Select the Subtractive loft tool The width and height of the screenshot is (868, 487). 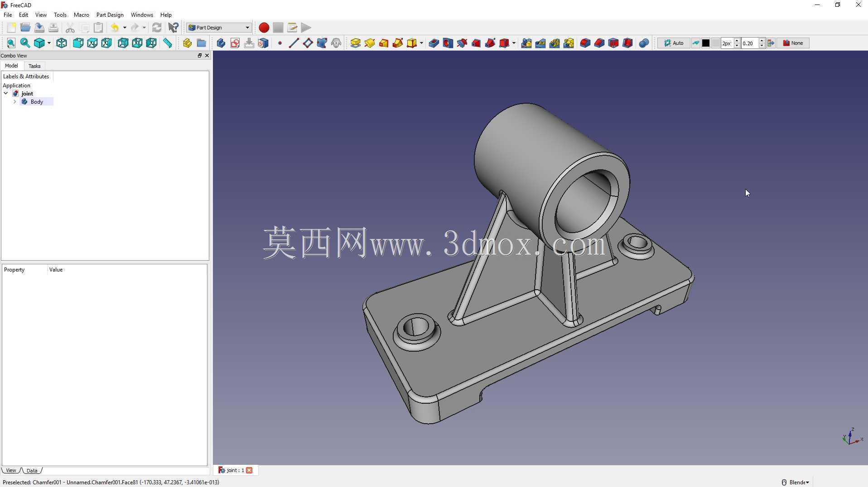[x=476, y=43]
